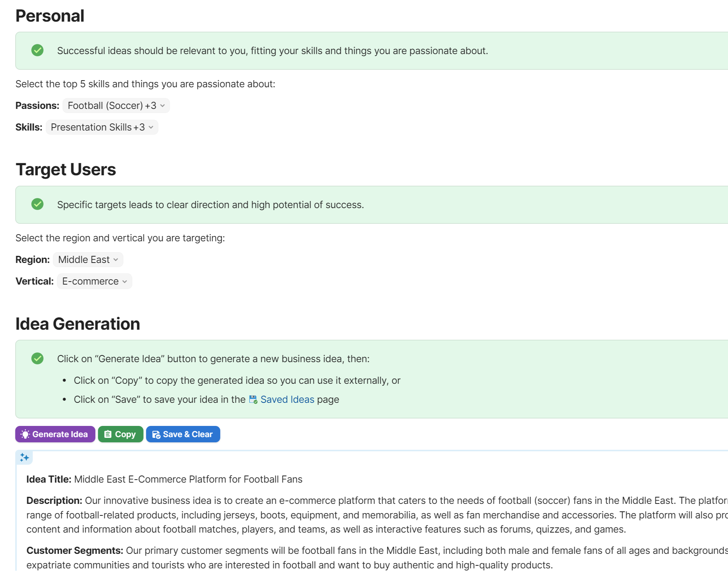This screenshot has height=571, width=728.
Task: Open the Region dropdown set to Middle East
Action: coord(88,260)
